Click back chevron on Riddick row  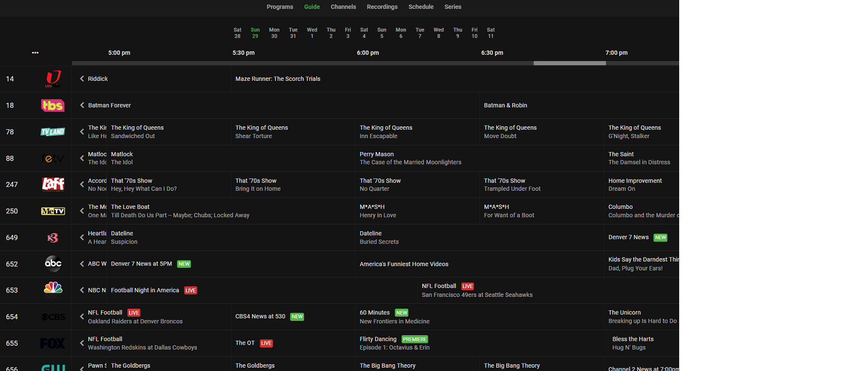click(82, 79)
